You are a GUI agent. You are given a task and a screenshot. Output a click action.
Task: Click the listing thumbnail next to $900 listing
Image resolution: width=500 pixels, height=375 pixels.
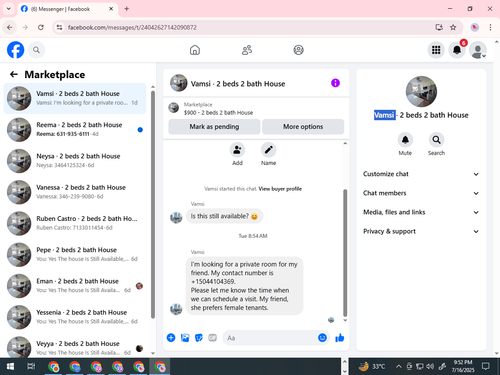pos(173,108)
